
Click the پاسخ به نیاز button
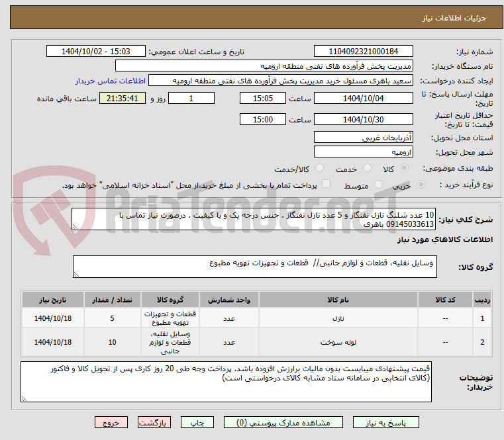(x=385, y=422)
